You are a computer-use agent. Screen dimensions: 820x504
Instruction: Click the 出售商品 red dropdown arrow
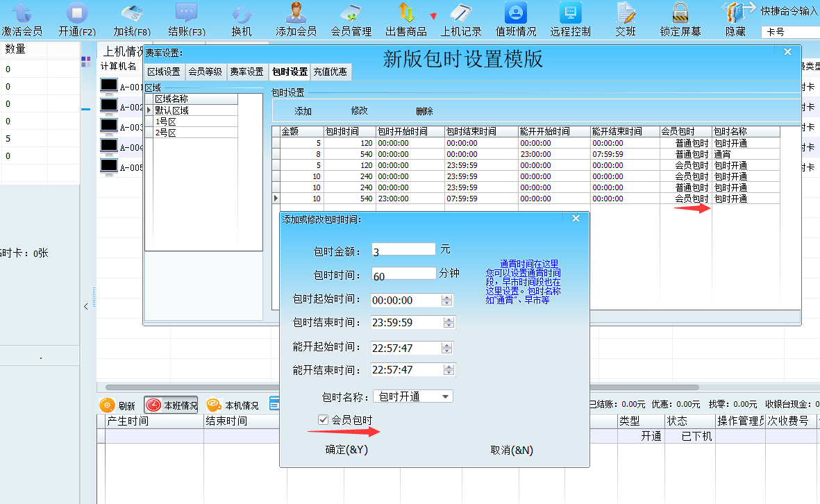[x=433, y=16]
